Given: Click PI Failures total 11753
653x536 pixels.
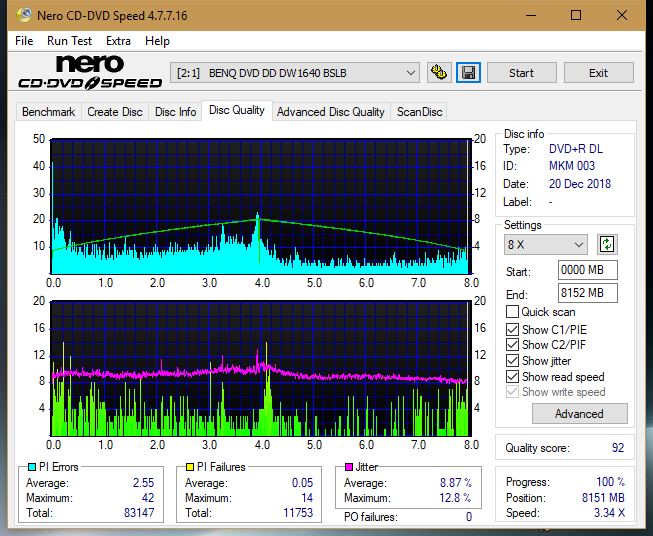Looking at the screenshot, I should click(x=298, y=512).
